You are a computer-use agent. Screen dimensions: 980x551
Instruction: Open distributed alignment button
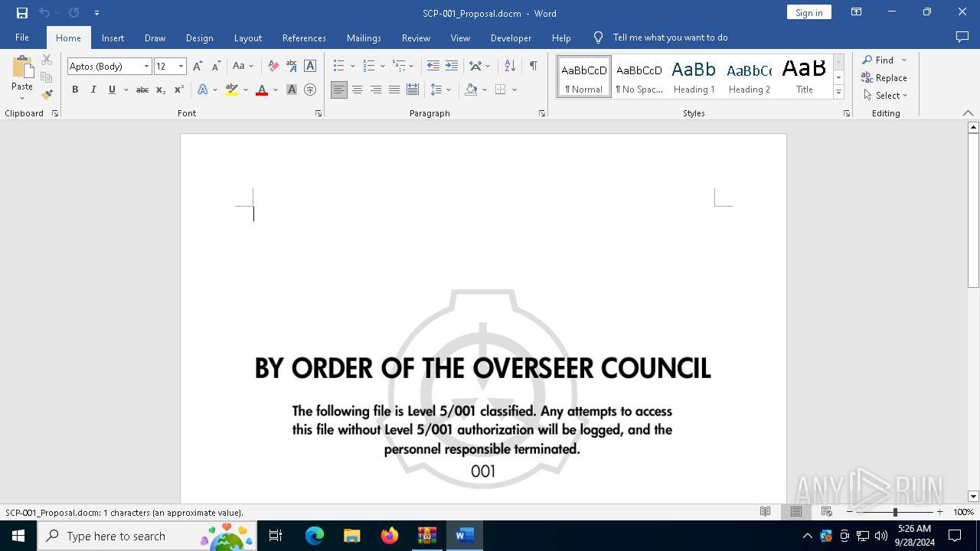coord(413,90)
